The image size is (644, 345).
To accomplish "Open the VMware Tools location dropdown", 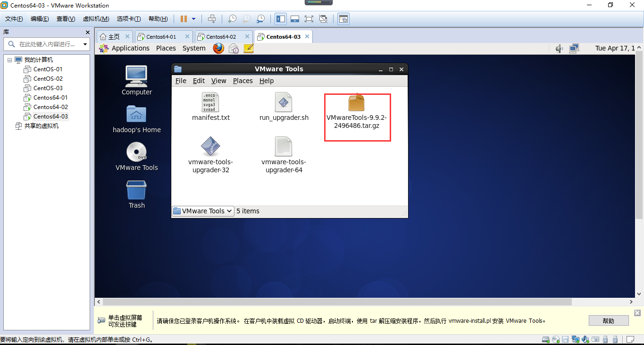I will click(x=203, y=211).
